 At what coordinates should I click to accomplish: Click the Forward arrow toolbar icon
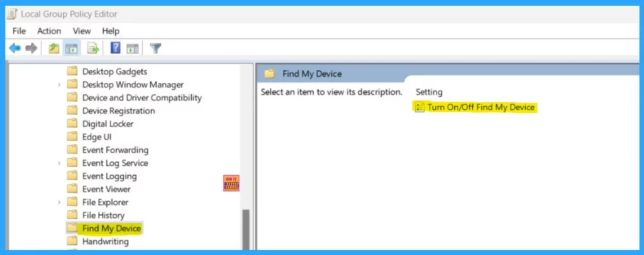tap(31, 49)
